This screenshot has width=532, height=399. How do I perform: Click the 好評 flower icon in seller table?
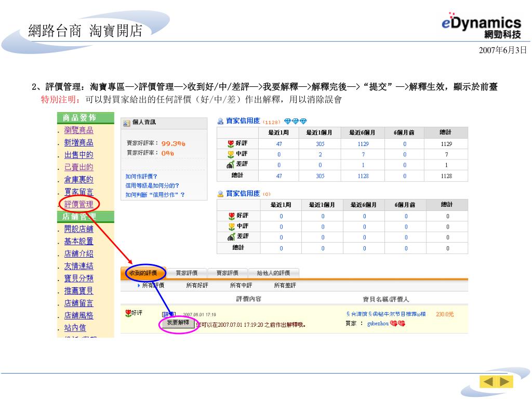coord(231,143)
